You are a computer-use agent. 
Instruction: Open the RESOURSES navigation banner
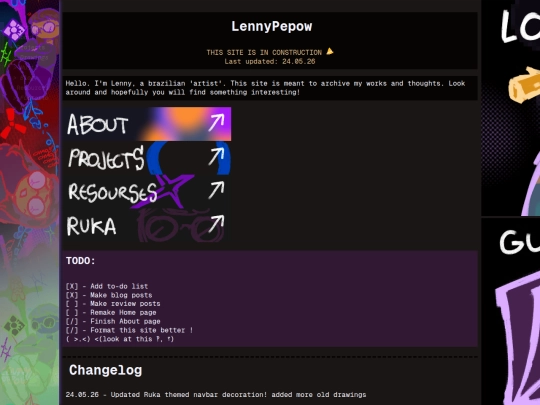click(x=147, y=191)
